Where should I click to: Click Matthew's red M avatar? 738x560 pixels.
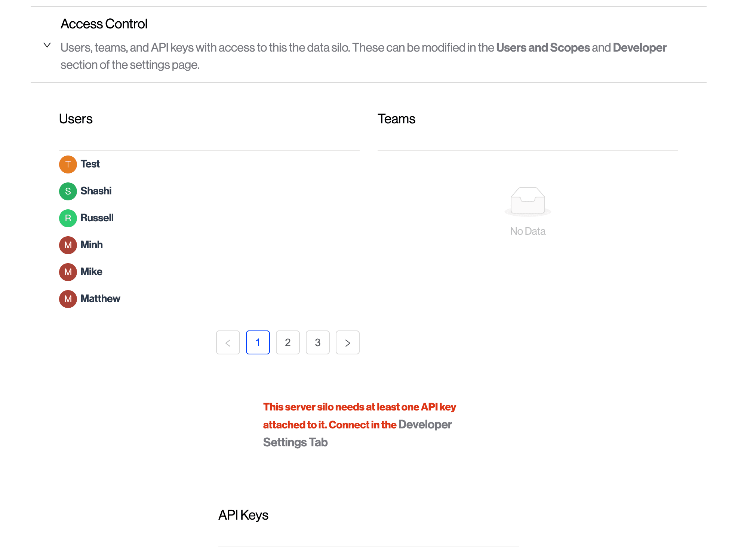(x=68, y=299)
